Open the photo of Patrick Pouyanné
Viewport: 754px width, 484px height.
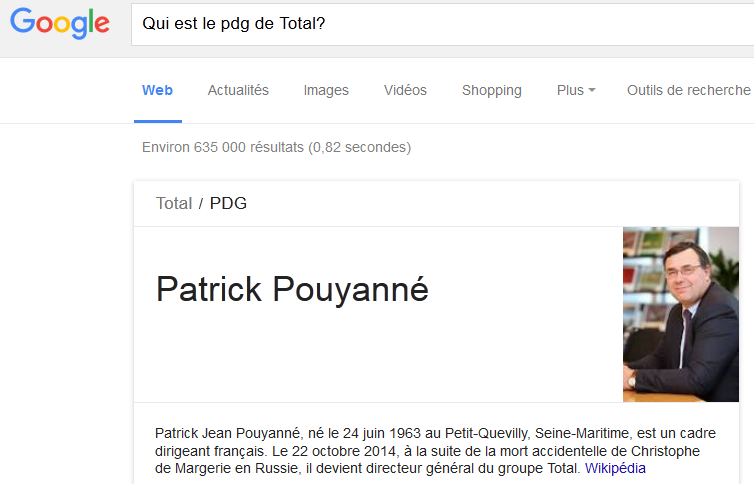(681, 314)
